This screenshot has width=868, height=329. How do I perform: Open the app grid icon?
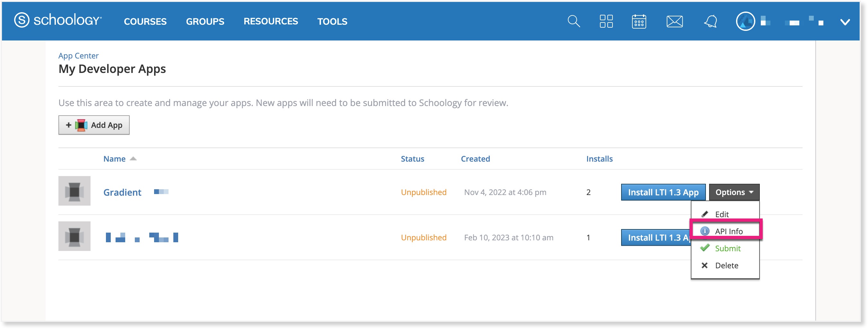606,21
